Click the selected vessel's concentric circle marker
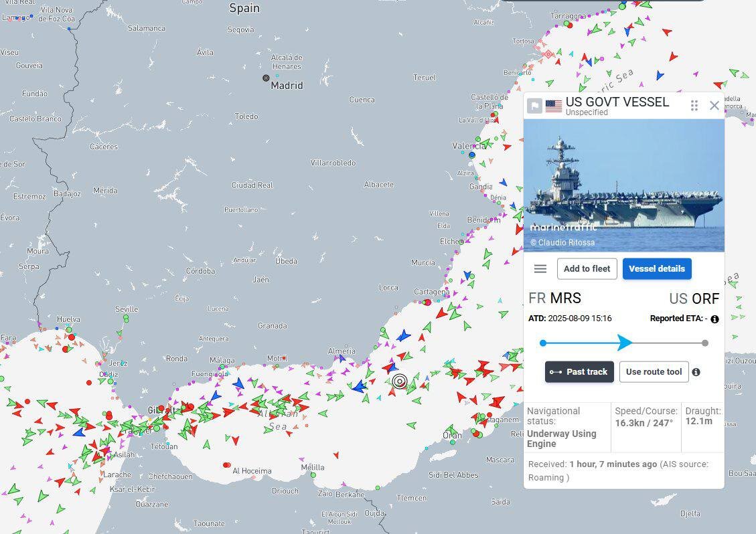This screenshot has width=756, height=534. [x=400, y=381]
